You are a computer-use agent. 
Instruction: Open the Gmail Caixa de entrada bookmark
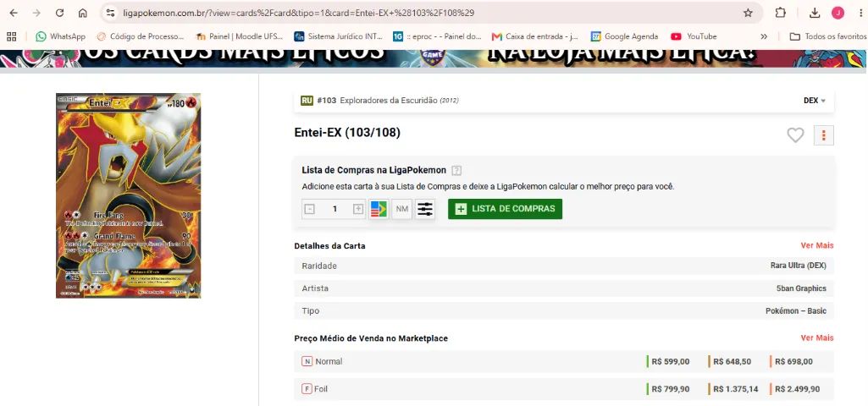[535, 36]
